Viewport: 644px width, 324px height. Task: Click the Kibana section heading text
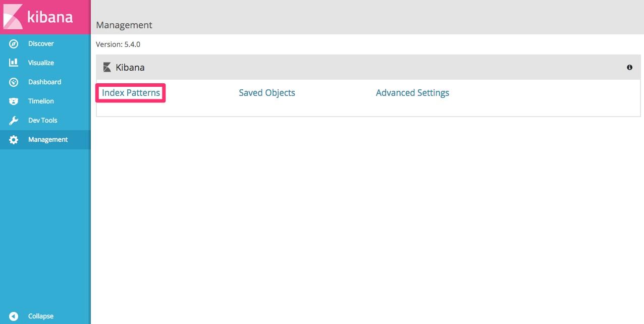[130, 67]
